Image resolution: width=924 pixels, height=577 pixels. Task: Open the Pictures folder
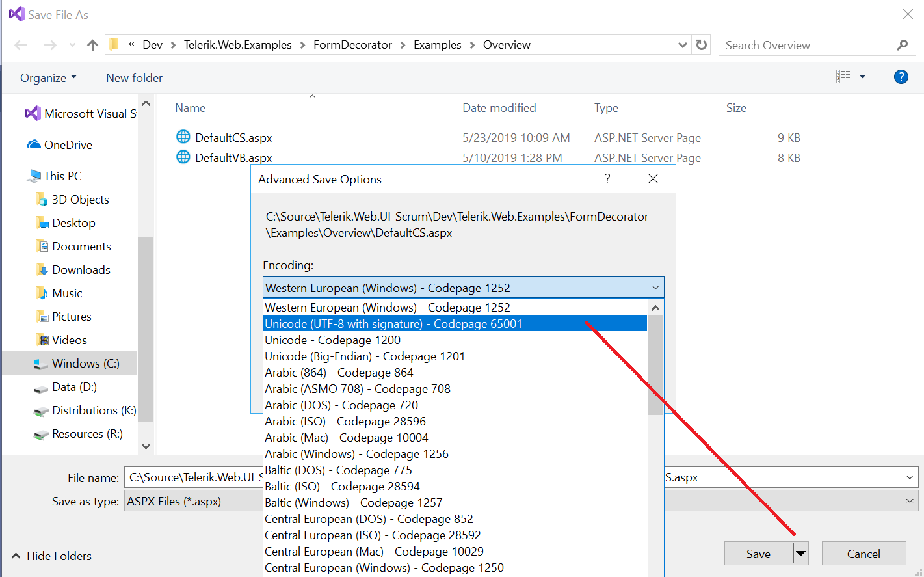point(64,317)
